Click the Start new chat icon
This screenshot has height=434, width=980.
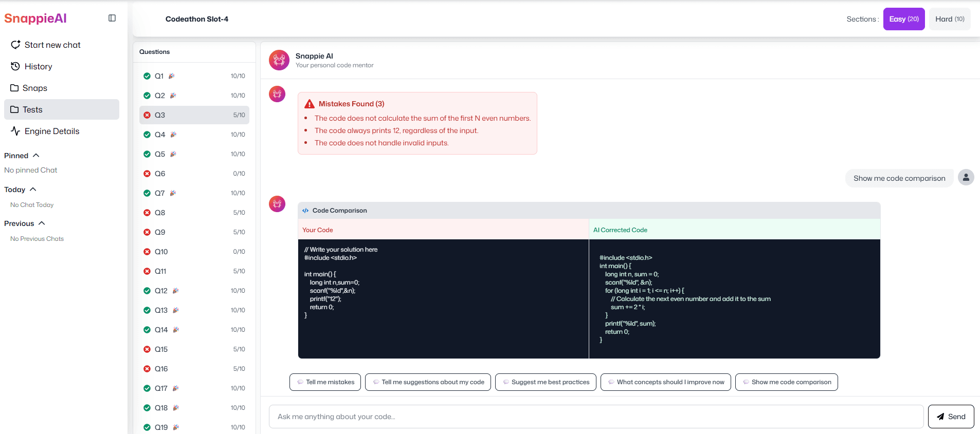(16, 45)
